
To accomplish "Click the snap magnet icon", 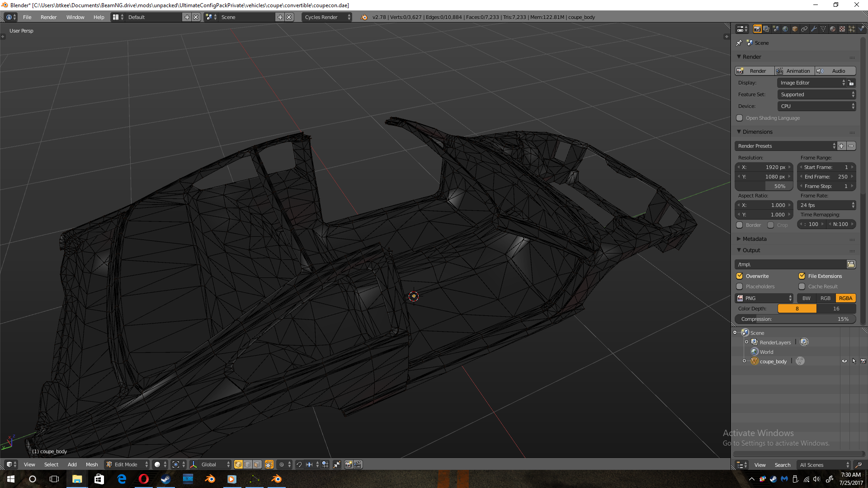I will tap(299, 465).
